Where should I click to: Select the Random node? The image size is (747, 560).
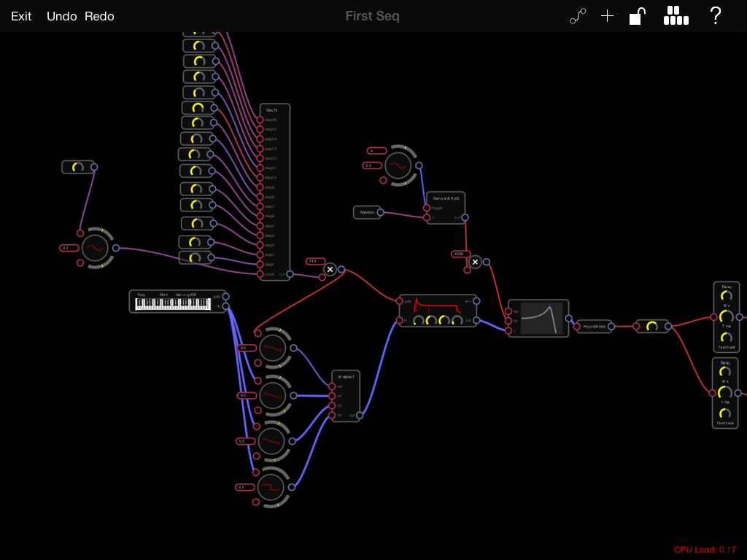pyautogui.click(x=367, y=212)
